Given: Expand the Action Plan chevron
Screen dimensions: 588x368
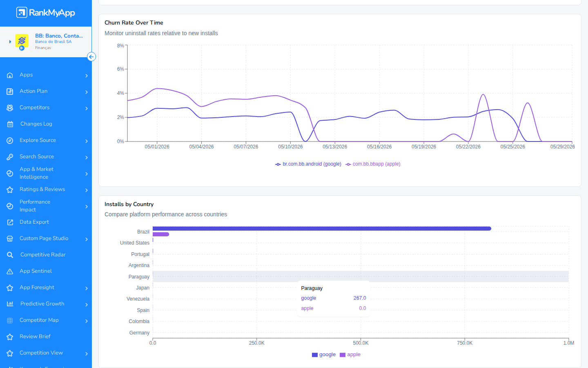Looking at the screenshot, I should [x=87, y=92].
